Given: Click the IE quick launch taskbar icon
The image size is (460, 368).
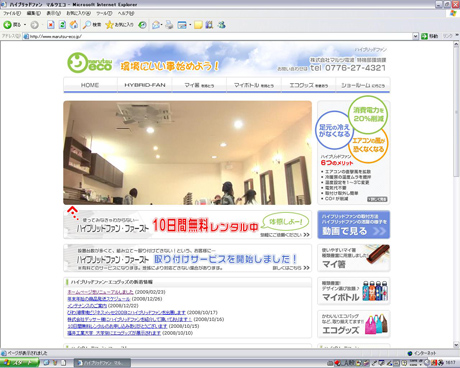Looking at the screenshot, I should (x=46, y=363).
